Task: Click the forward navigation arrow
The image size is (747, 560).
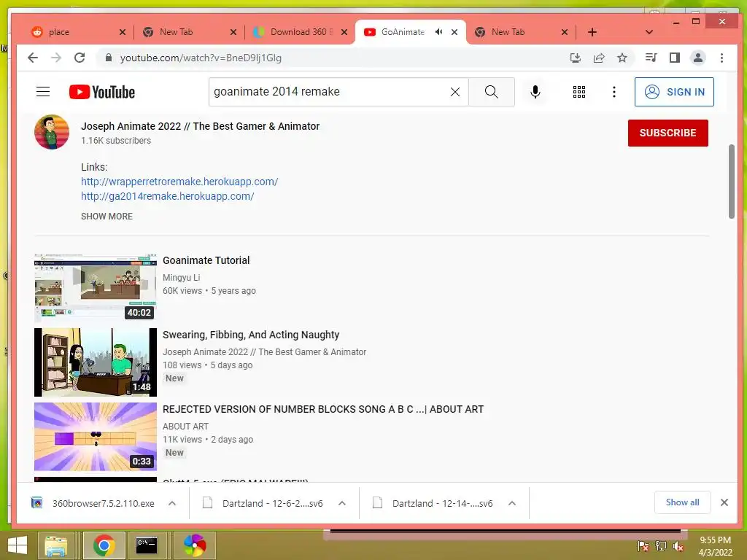Action: pyautogui.click(x=56, y=58)
